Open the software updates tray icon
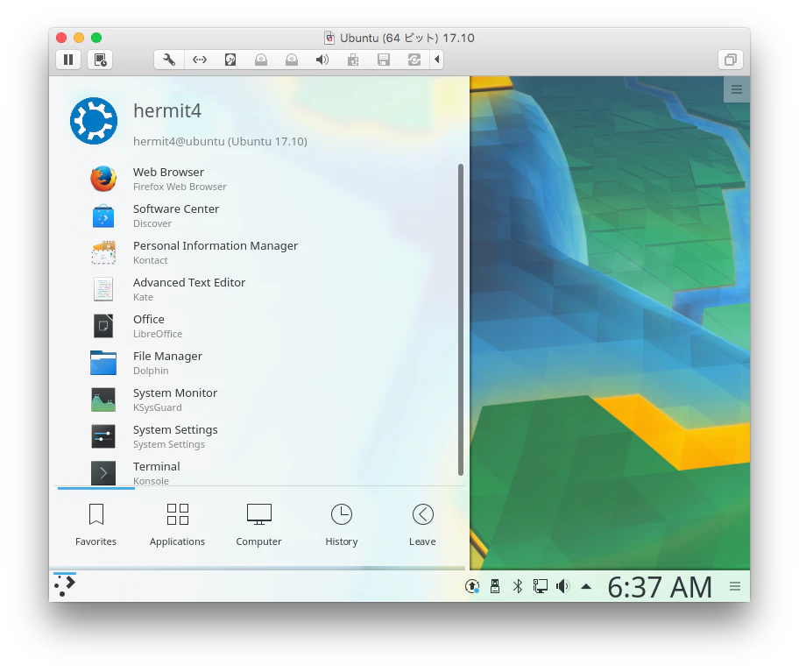The height and width of the screenshot is (672, 799). (472, 586)
